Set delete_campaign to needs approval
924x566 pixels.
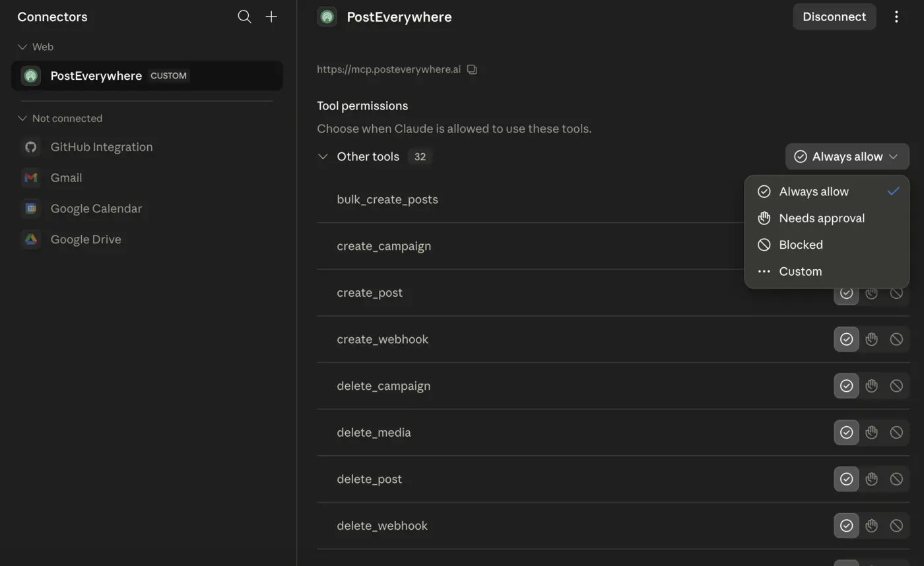871,386
